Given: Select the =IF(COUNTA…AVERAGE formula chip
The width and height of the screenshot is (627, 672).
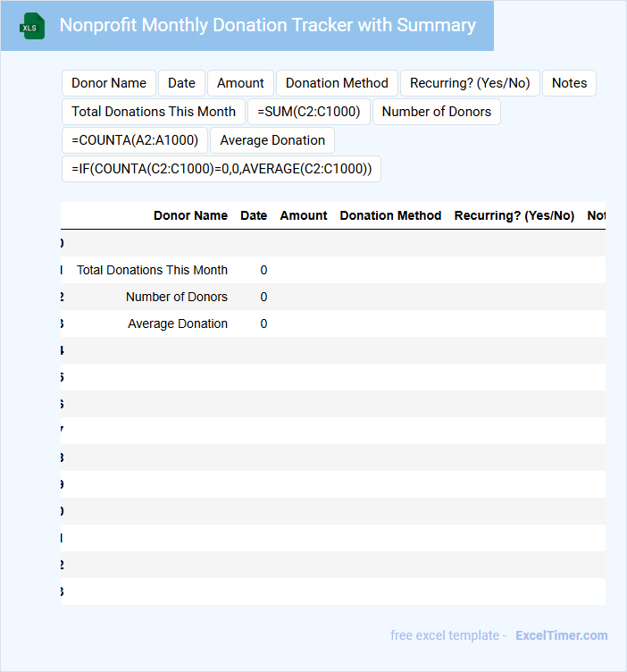Looking at the screenshot, I should click(222, 169).
